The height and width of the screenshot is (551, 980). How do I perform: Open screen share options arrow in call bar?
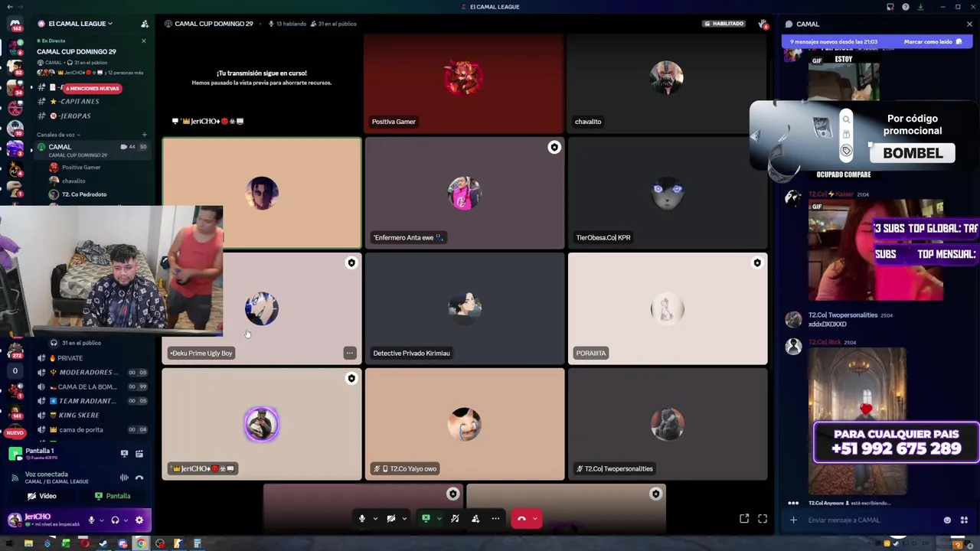pyautogui.click(x=439, y=518)
